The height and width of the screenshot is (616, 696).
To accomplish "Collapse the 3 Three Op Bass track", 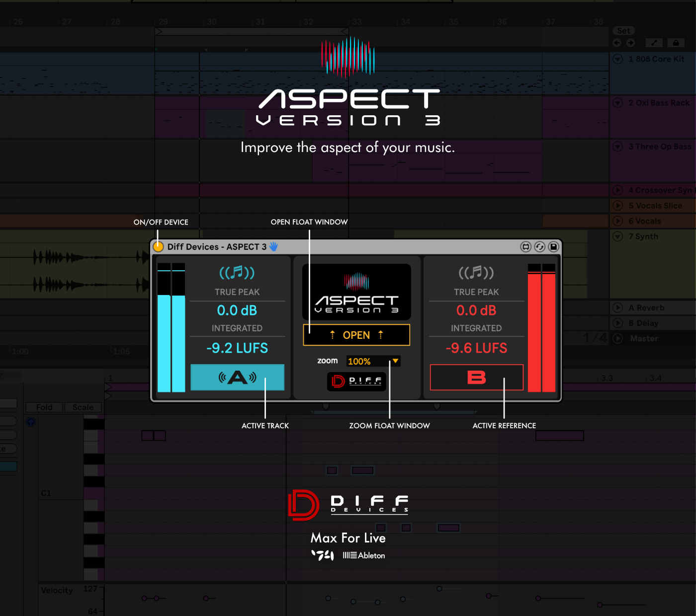I will pyautogui.click(x=617, y=147).
